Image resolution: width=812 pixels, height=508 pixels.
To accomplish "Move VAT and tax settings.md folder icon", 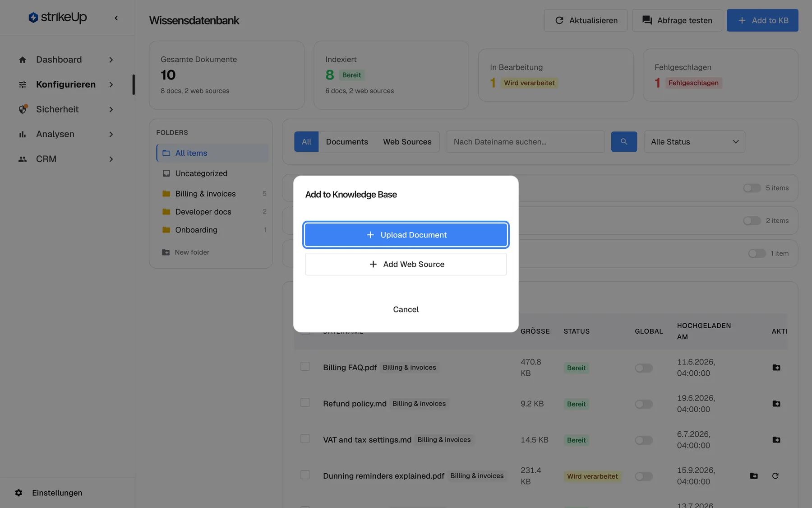I will (776, 440).
